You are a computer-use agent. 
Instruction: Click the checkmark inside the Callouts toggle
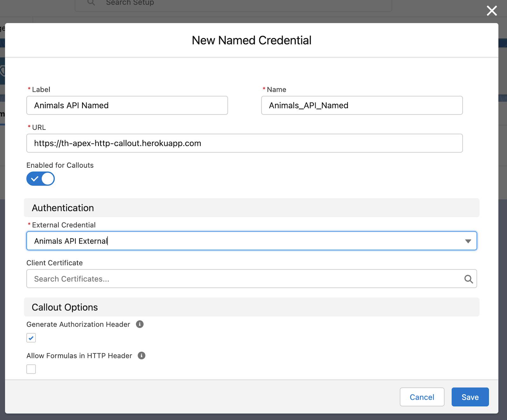(x=35, y=179)
